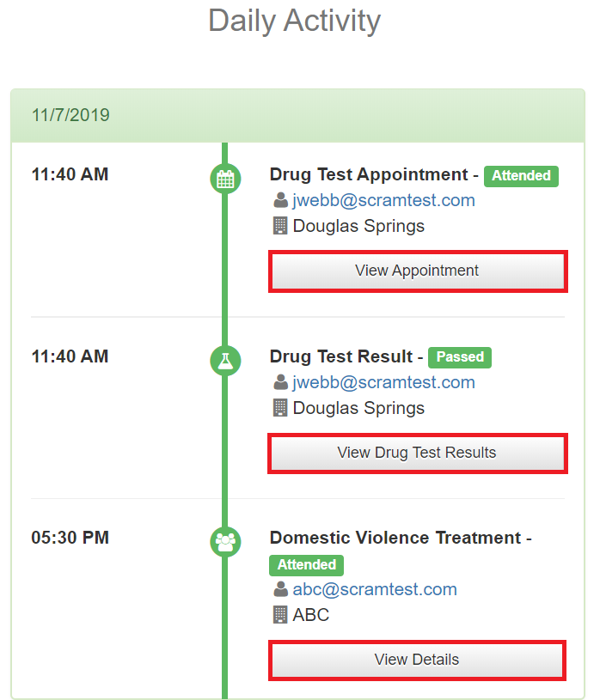Click the Daily Activity heading
This screenshot has width=600, height=700.
(x=295, y=21)
